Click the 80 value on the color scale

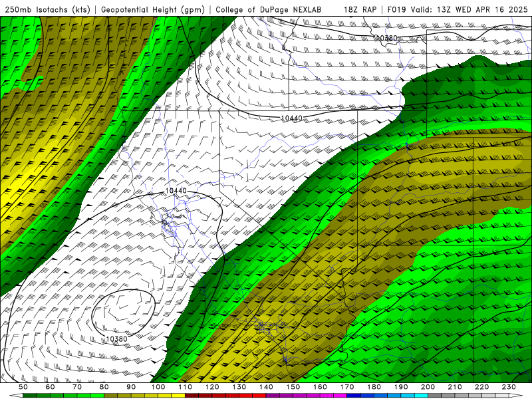pyautogui.click(x=104, y=387)
